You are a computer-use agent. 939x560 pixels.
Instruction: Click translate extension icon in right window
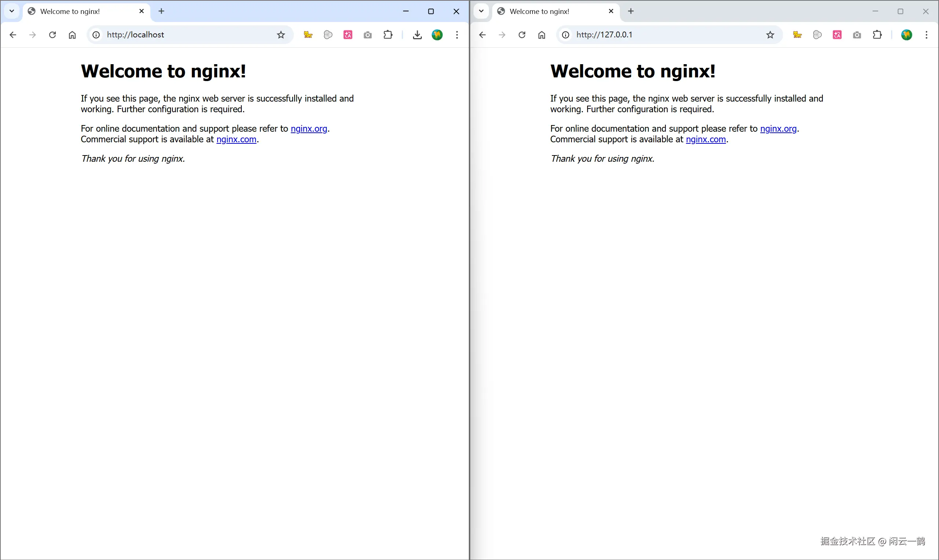tap(837, 35)
